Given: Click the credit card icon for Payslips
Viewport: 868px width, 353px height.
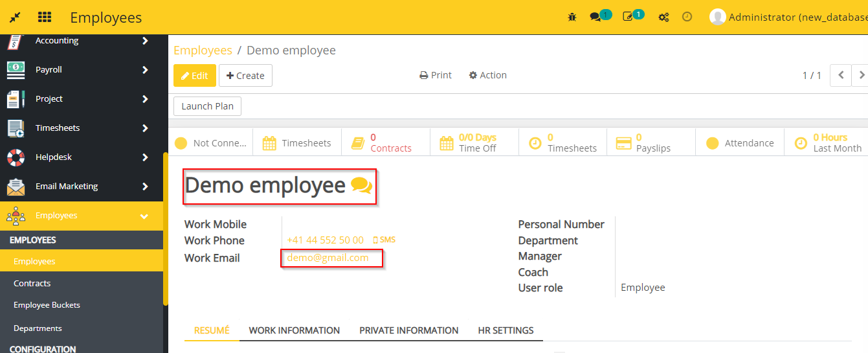Looking at the screenshot, I should click(624, 143).
